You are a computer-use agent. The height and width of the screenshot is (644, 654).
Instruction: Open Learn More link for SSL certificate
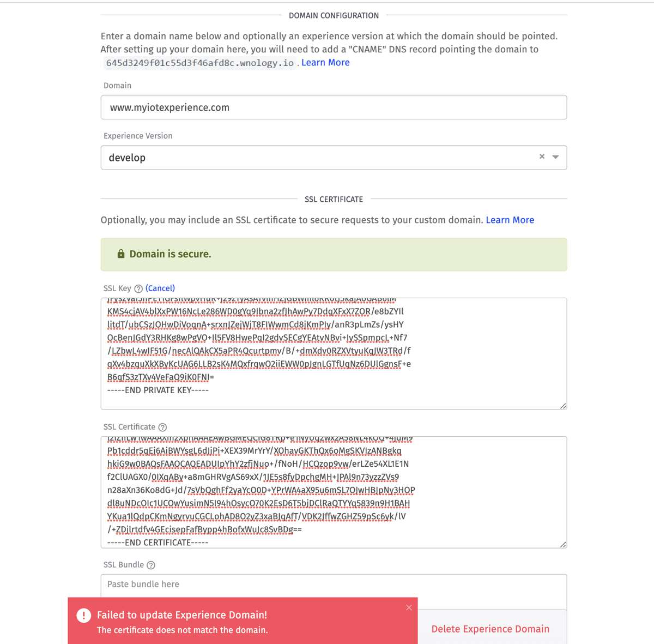click(x=510, y=220)
